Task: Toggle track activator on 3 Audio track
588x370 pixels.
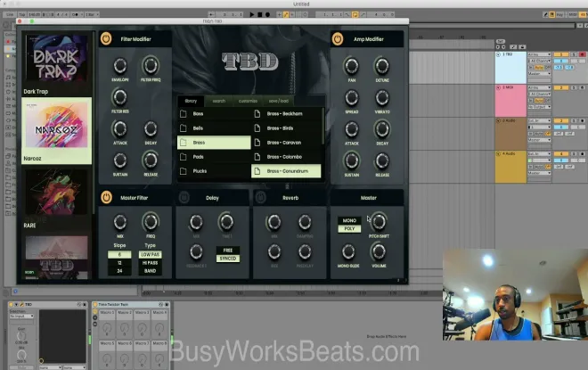Action: click(x=561, y=121)
